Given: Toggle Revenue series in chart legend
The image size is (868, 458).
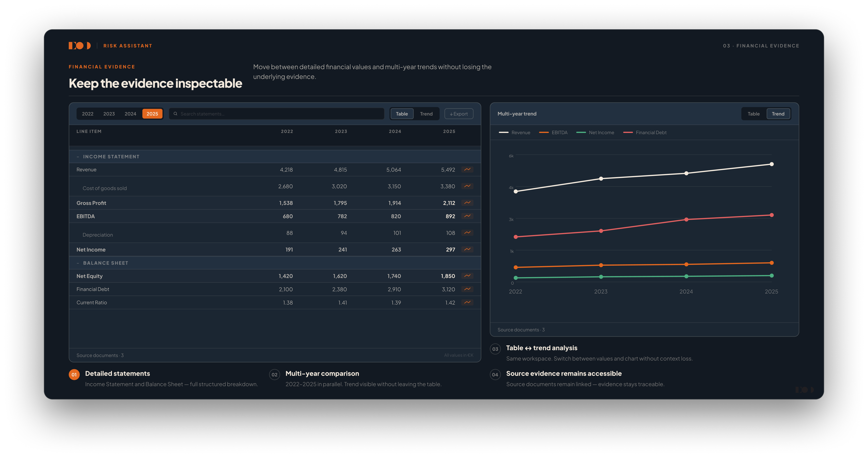Looking at the screenshot, I should (514, 133).
